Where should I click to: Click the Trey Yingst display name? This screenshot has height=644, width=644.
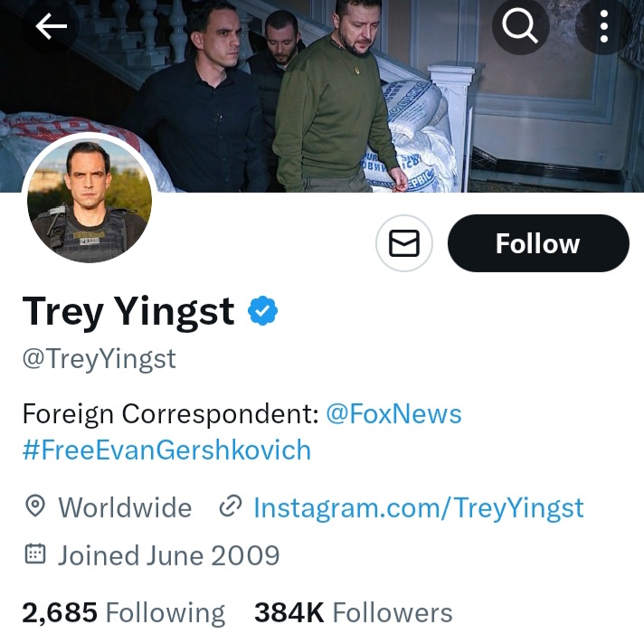point(128,311)
